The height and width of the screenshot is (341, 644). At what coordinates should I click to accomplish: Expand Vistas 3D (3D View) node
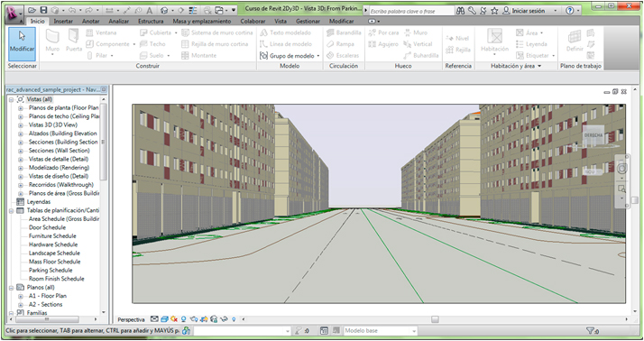[x=20, y=125]
